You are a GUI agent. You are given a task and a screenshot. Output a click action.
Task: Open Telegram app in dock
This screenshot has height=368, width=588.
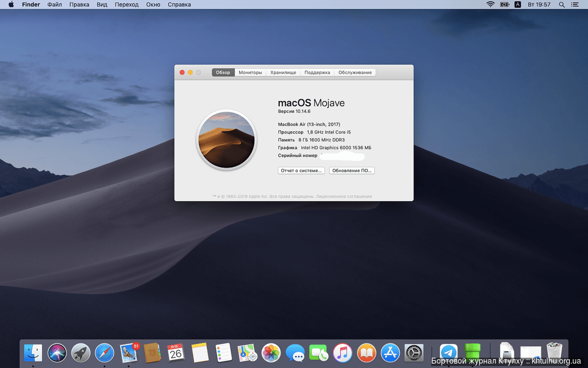click(448, 352)
